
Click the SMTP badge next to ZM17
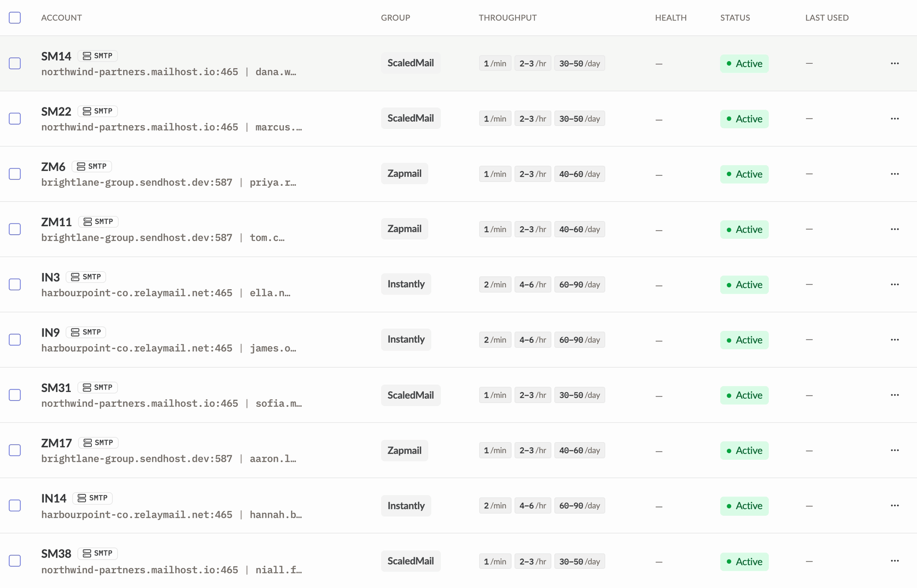(x=98, y=443)
